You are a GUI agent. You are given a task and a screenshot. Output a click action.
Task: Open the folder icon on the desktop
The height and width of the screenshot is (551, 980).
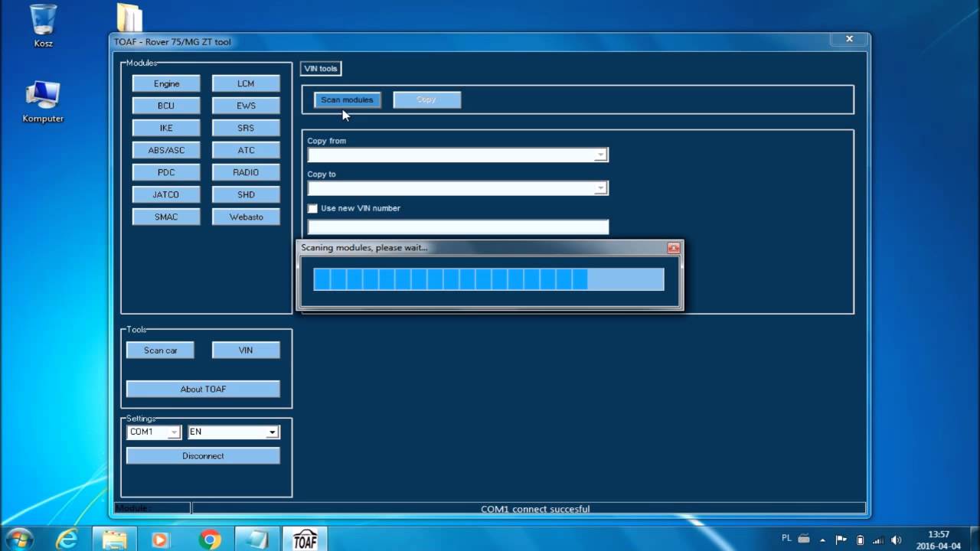[129, 17]
